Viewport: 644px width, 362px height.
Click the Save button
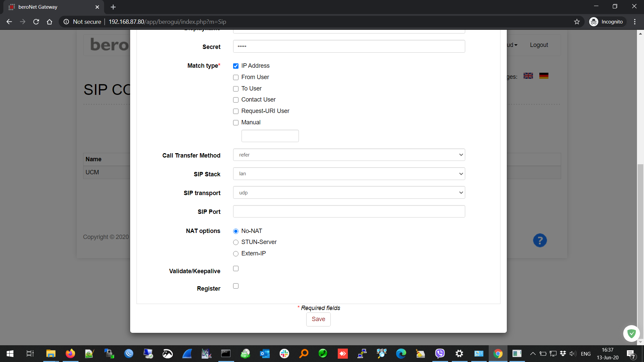tap(318, 319)
